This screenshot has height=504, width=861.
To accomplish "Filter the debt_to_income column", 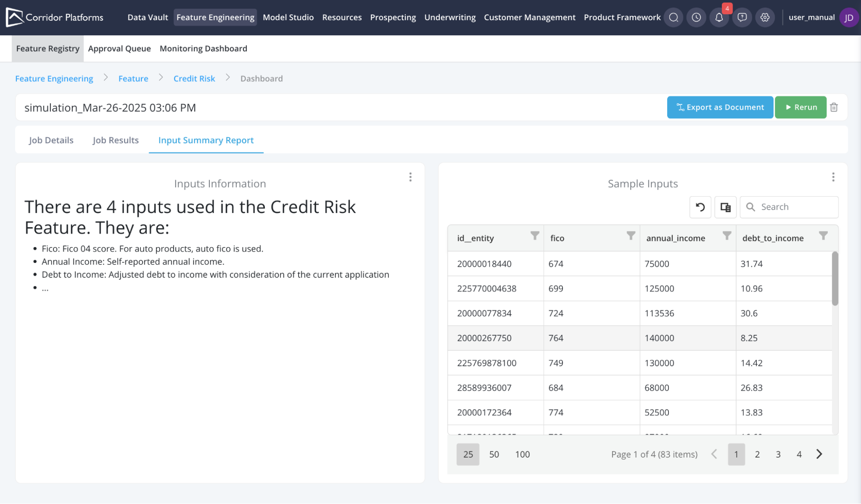I will click(x=824, y=235).
